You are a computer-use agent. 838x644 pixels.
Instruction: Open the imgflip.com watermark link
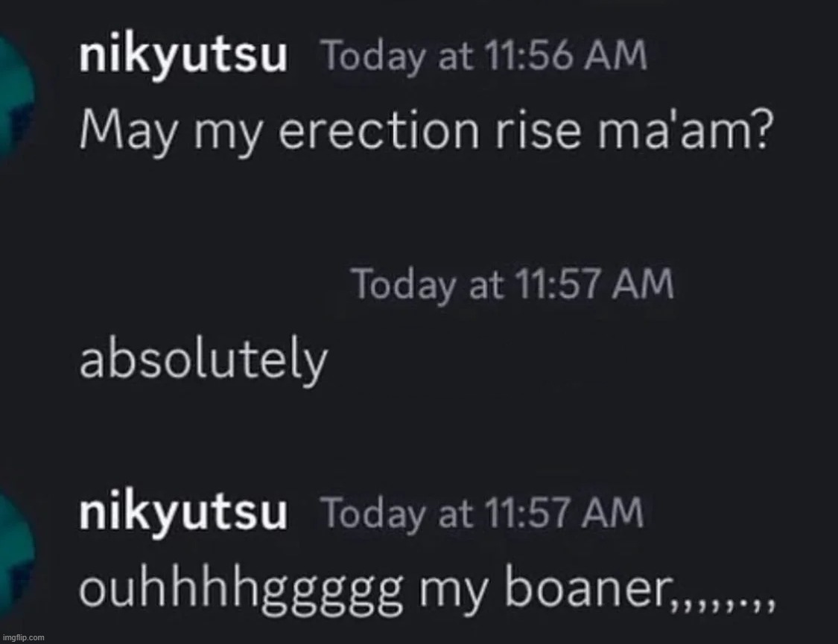pyautogui.click(x=24, y=637)
